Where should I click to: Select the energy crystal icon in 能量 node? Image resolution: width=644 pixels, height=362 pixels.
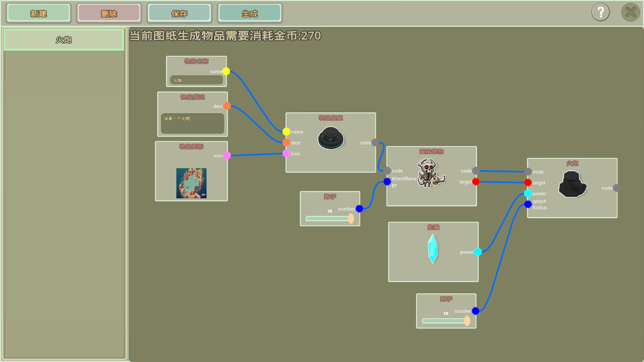click(x=433, y=249)
